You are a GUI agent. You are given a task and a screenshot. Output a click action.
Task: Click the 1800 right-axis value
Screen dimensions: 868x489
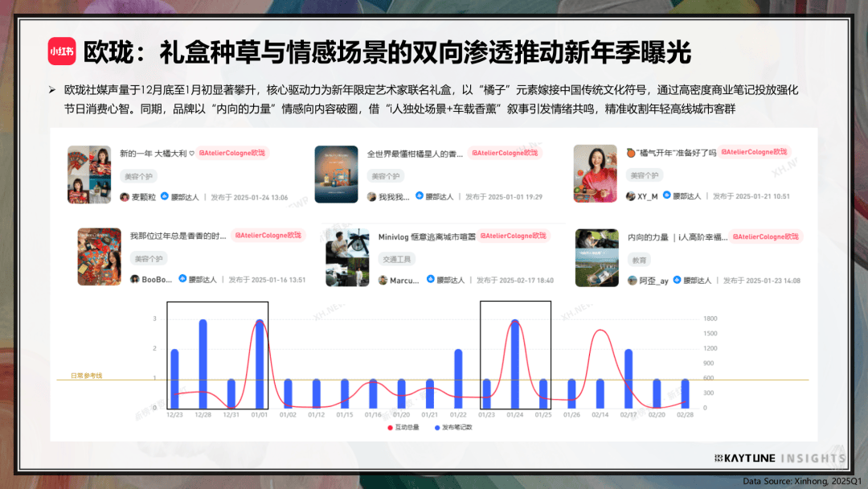point(710,318)
